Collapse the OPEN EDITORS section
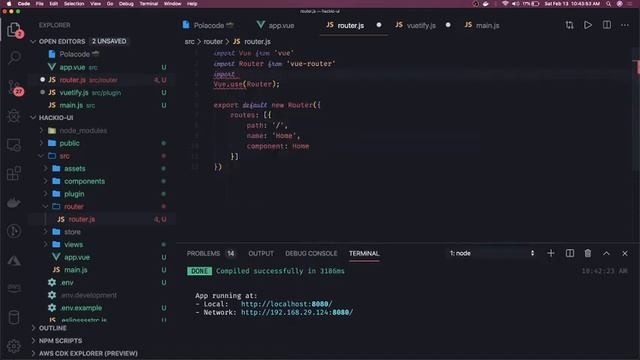Image resolution: width=640 pixels, height=360 pixels. [33, 42]
